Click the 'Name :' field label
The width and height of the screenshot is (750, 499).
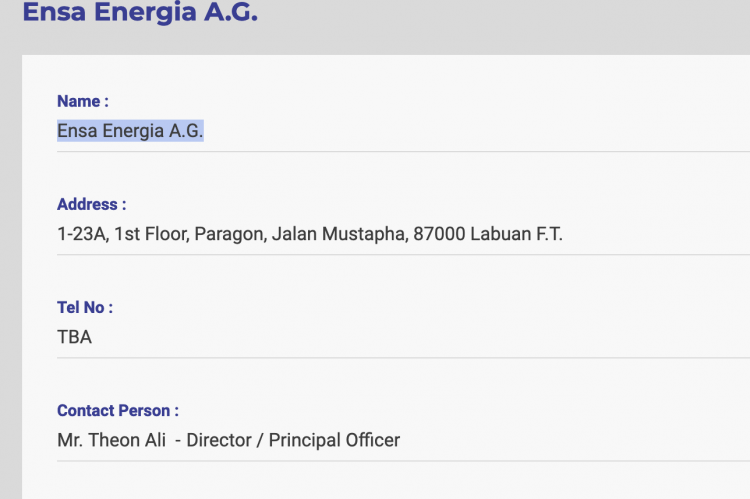(x=83, y=101)
